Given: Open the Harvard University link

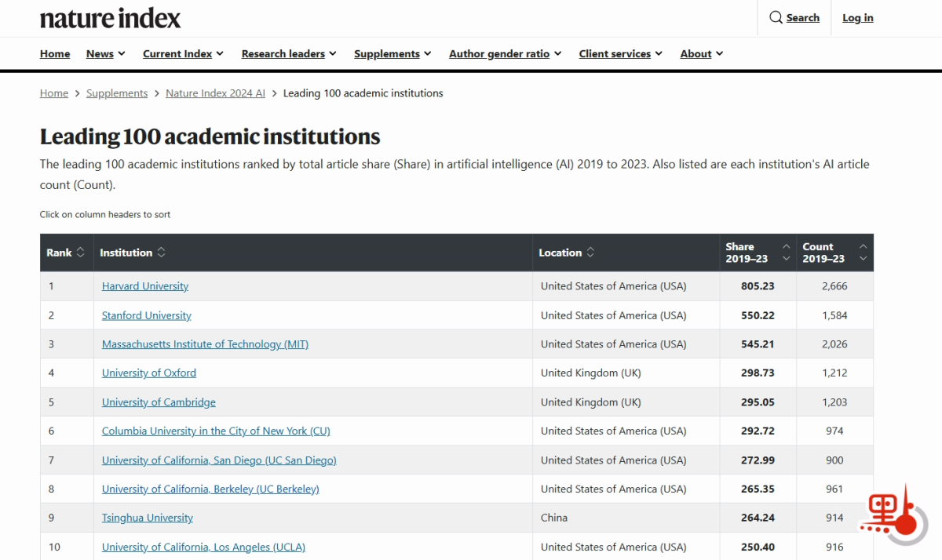Looking at the screenshot, I should 145,286.
